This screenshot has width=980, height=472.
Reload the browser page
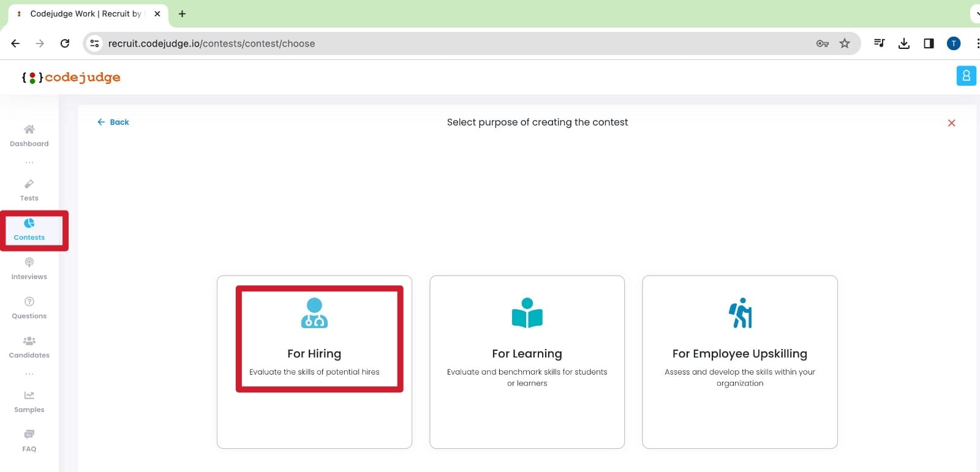[x=65, y=43]
